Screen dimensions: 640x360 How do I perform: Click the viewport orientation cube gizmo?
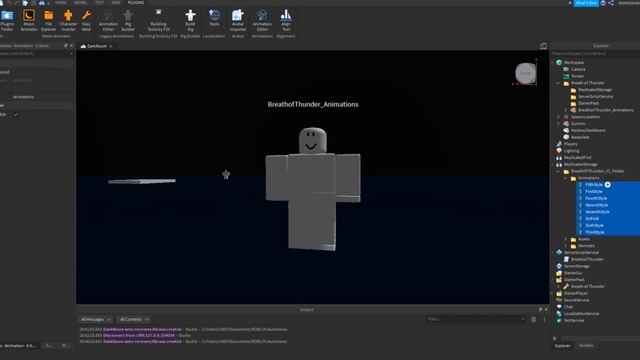(x=525, y=73)
